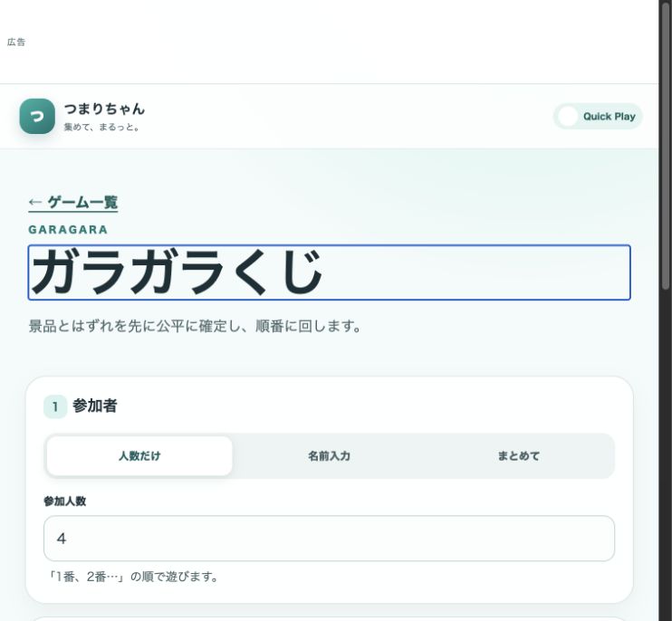Image resolution: width=672 pixels, height=621 pixels.
Task: Click the 景品とはずれ description text
Action: click(x=195, y=326)
